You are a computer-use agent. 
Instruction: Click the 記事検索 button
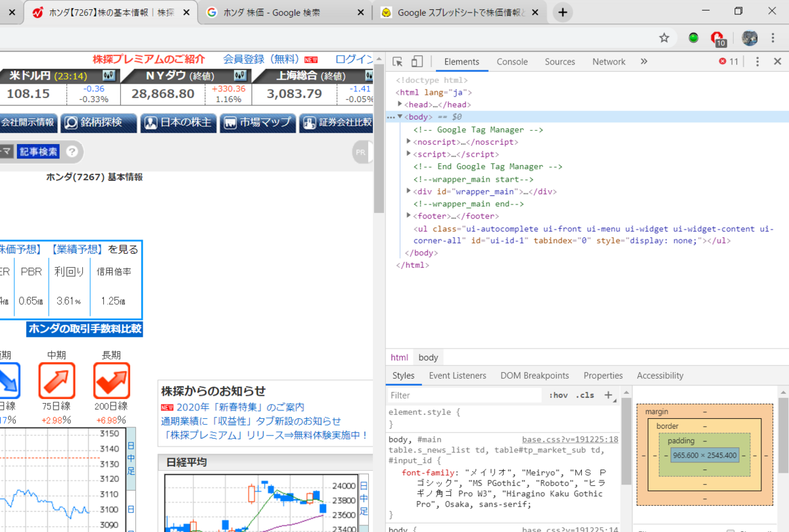click(38, 152)
